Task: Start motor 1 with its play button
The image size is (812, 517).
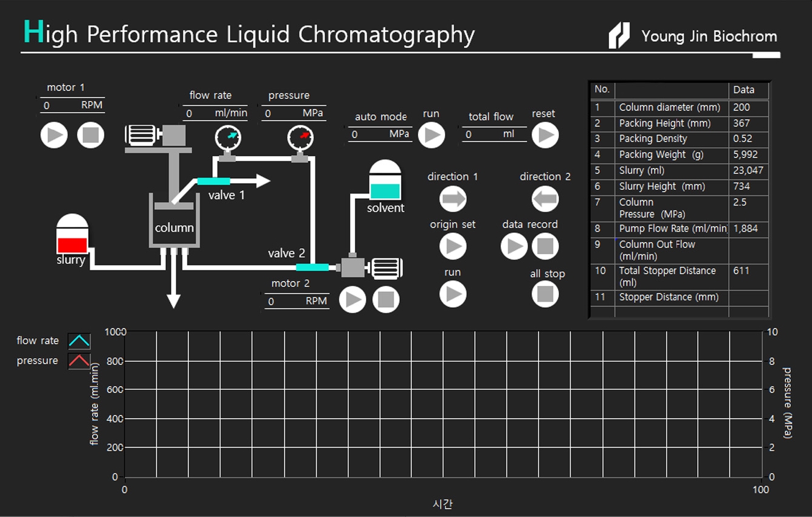Action: click(x=53, y=135)
